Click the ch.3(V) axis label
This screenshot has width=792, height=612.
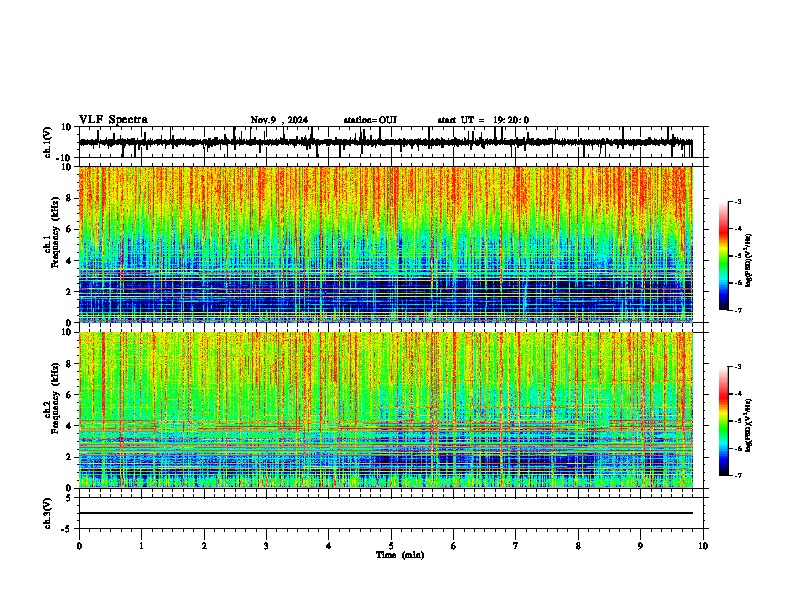click(x=48, y=513)
